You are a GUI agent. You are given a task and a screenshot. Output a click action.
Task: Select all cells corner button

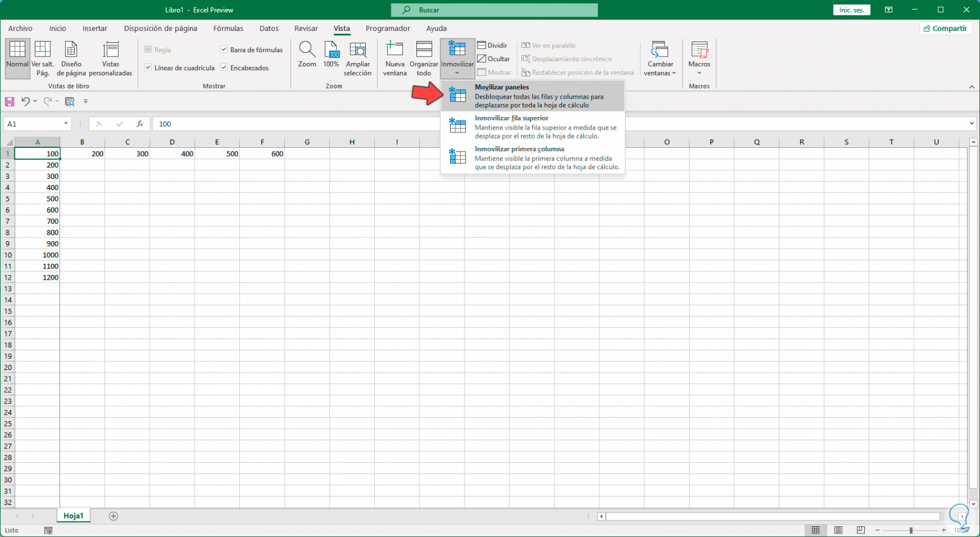point(8,142)
